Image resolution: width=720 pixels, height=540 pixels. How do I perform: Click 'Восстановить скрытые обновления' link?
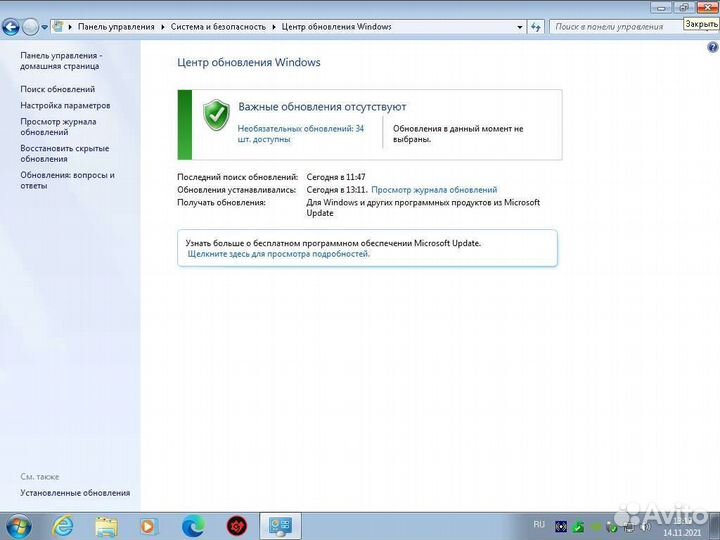point(64,153)
